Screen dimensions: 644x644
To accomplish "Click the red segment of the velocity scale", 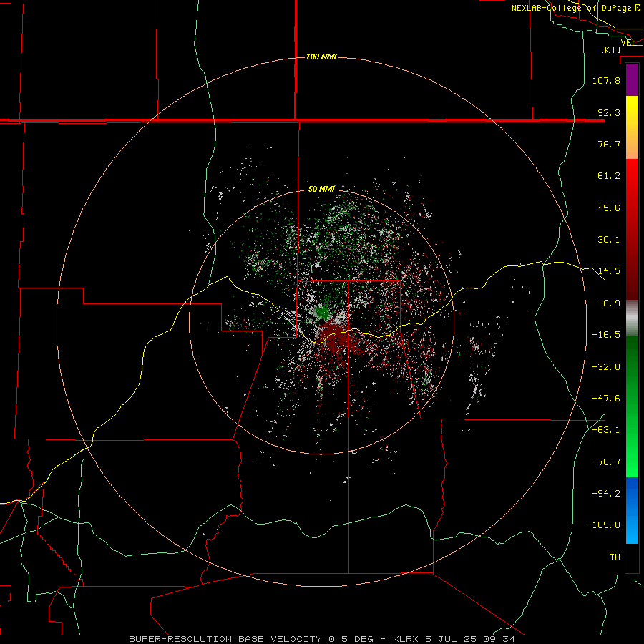I will click(x=632, y=229).
